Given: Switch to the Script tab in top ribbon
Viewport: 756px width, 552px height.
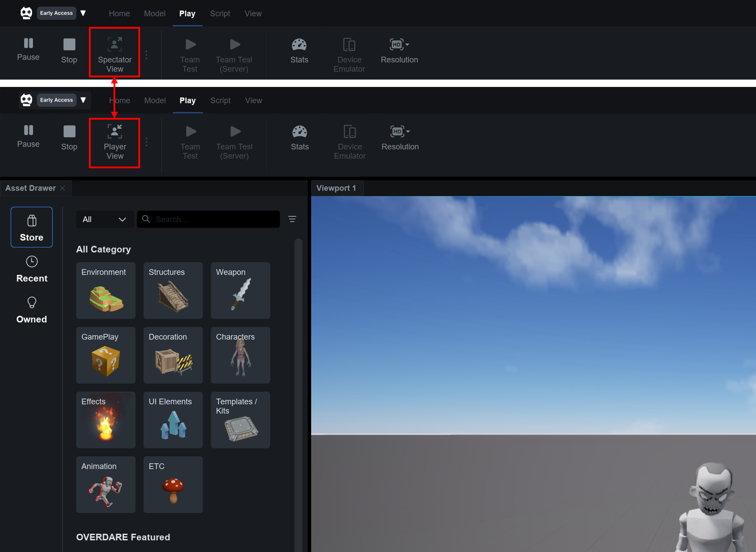Looking at the screenshot, I should tap(220, 14).
